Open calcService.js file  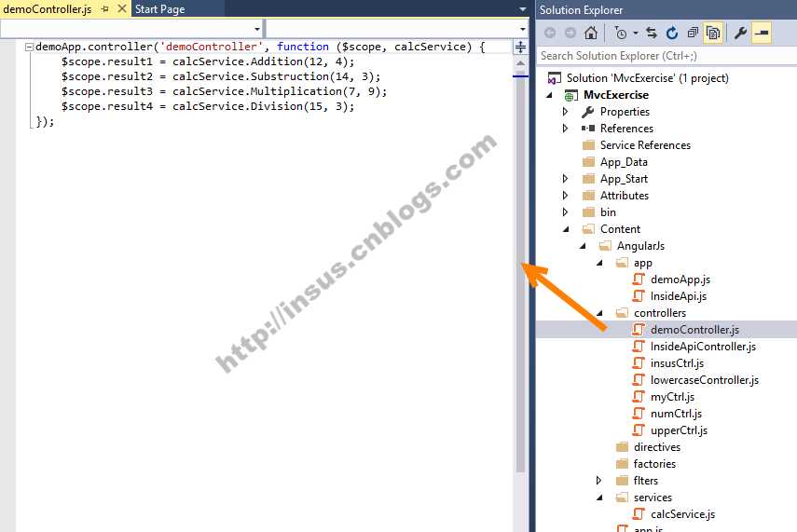(x=682, y=514)
